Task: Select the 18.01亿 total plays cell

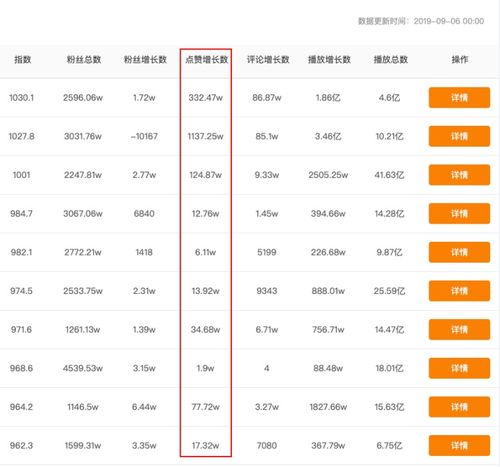Action: tap(389, 368)
